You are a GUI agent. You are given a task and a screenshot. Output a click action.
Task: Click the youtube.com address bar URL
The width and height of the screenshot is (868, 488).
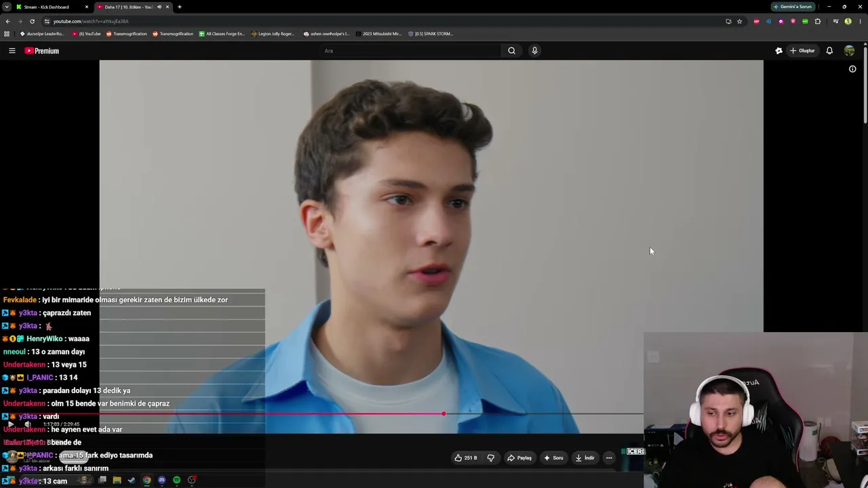coord(91,21)
